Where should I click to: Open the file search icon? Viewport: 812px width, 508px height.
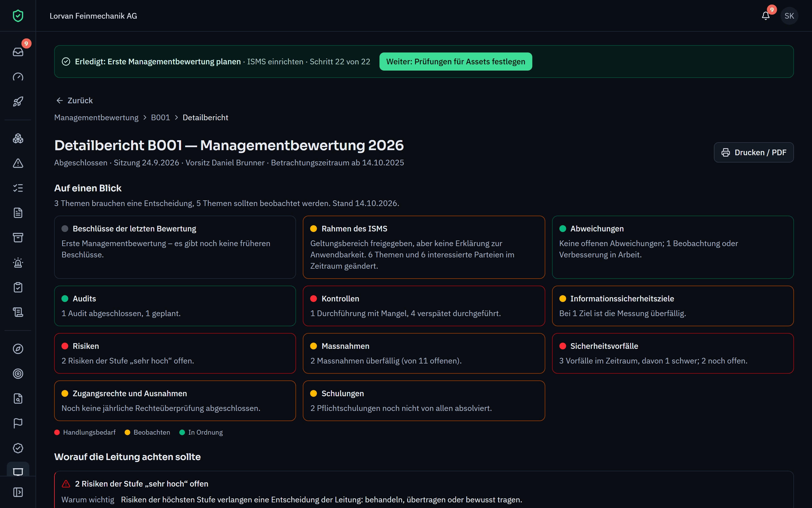18,398
